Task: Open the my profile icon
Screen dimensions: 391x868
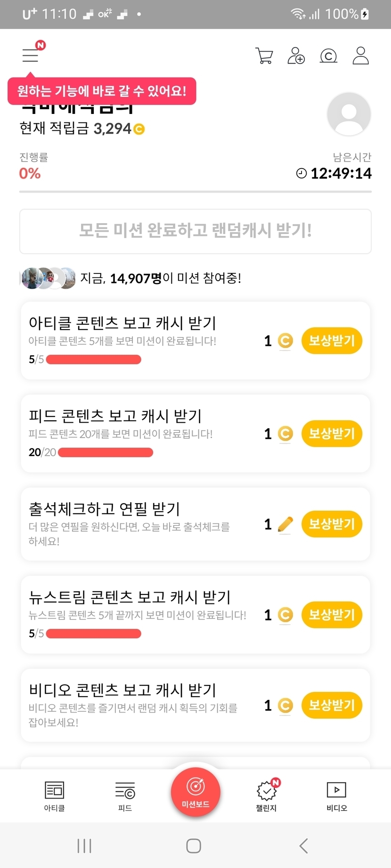Action: [360, 56]
